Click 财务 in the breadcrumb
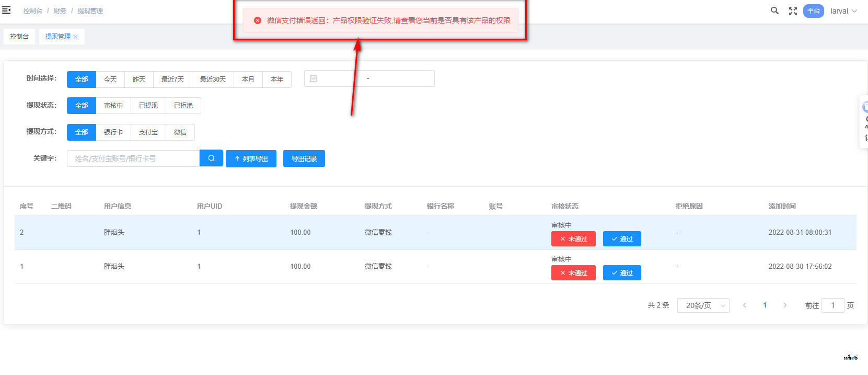This screenshot has height=375, width=868. [x=60, y=10]
